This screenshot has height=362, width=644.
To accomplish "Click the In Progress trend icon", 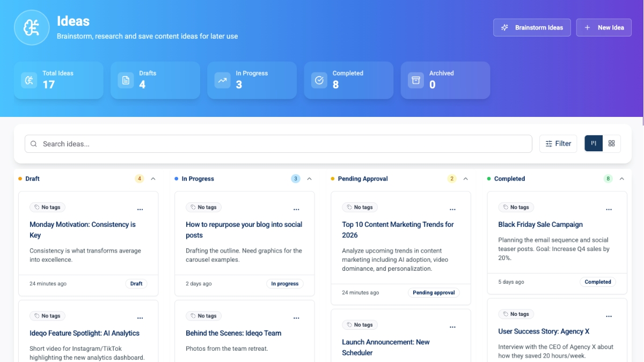I will tap(222, 80).
